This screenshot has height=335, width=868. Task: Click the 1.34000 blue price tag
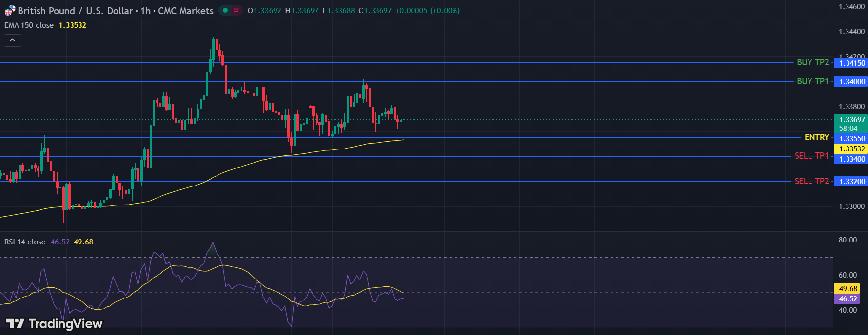coord(851,82)
